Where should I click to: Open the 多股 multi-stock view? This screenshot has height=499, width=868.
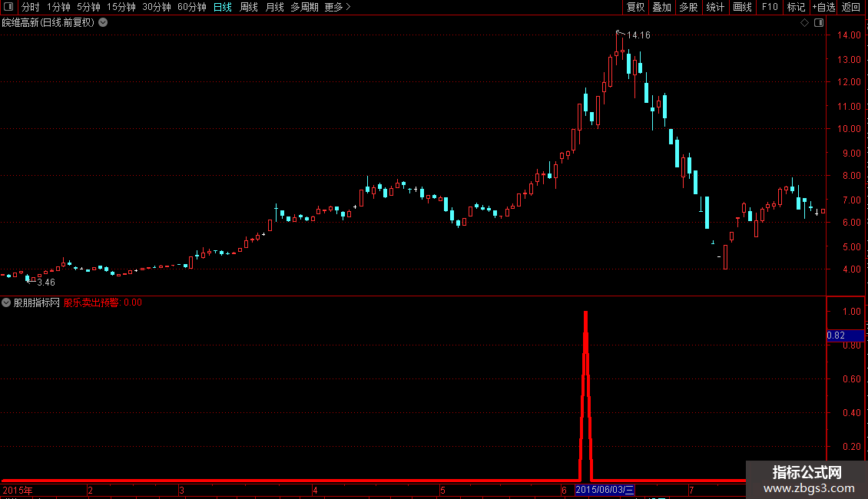[688, 7]
